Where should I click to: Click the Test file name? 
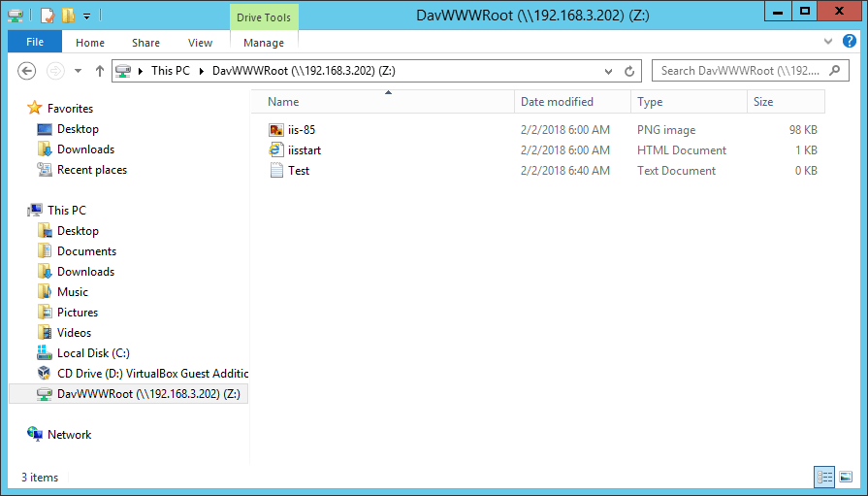coord(299,171)
